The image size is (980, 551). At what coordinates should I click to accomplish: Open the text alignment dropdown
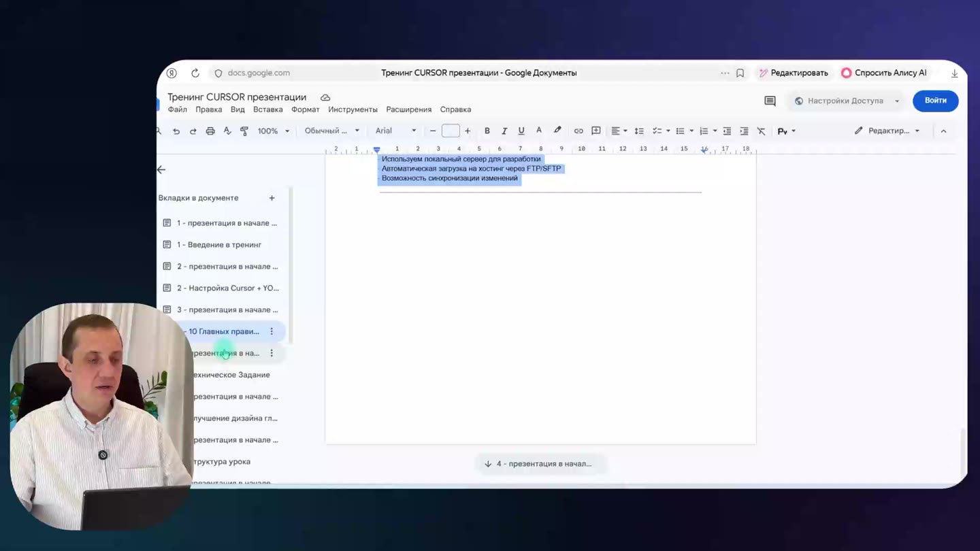[619, 131]
